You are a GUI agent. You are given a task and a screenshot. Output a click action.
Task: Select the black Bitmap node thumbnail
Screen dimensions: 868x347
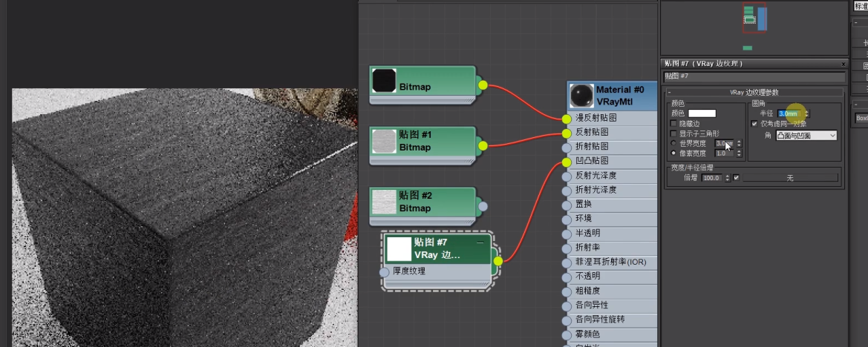[x=384, y=81]
